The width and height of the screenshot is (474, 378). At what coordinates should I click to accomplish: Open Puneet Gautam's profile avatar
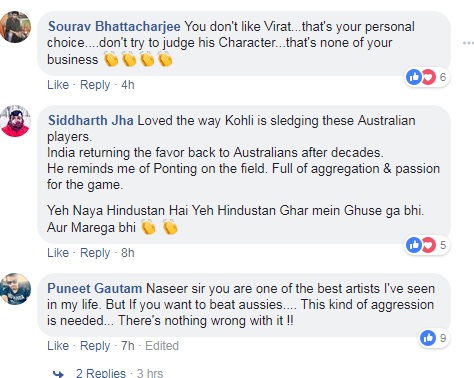pos(15,289)
